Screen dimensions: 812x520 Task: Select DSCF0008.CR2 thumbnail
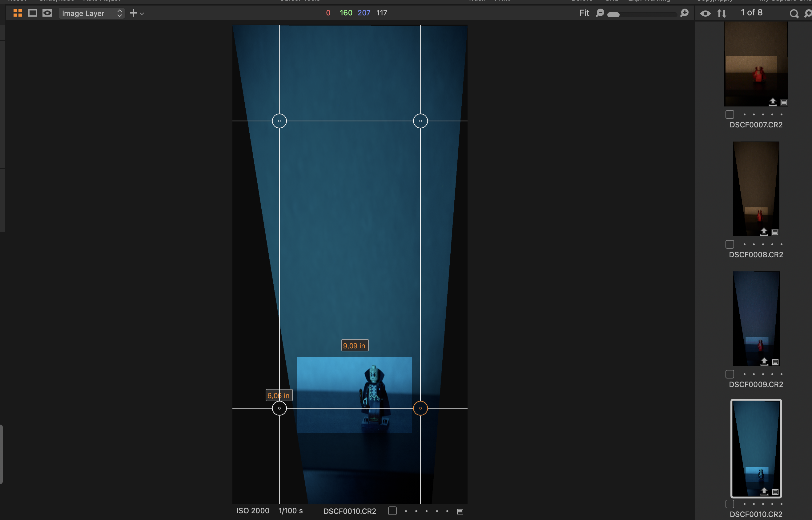click(x=756, y=189)
